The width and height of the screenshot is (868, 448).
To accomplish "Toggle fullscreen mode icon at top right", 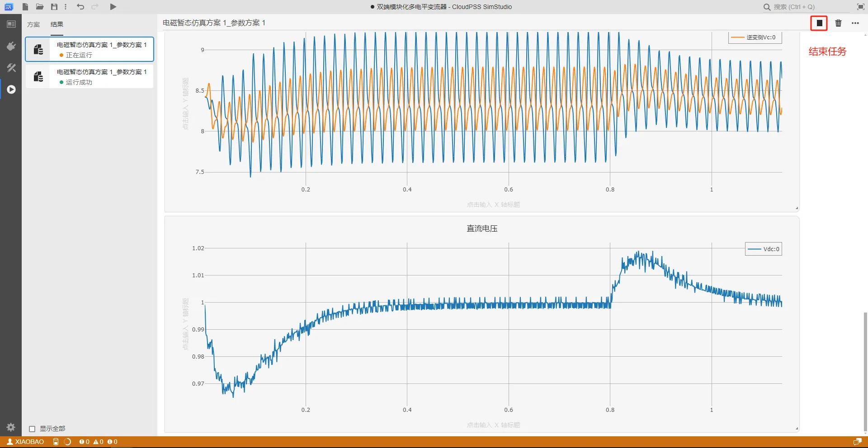I will click(860, 7).
